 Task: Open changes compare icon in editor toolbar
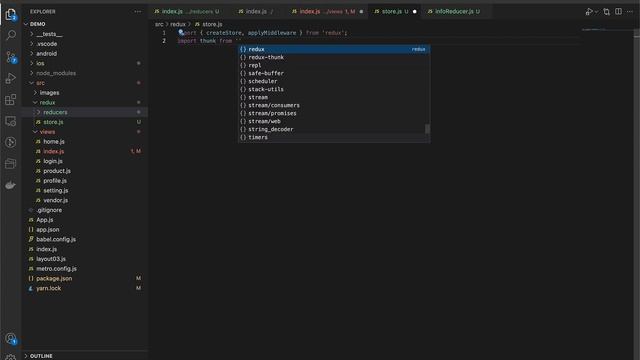(607, 11)
